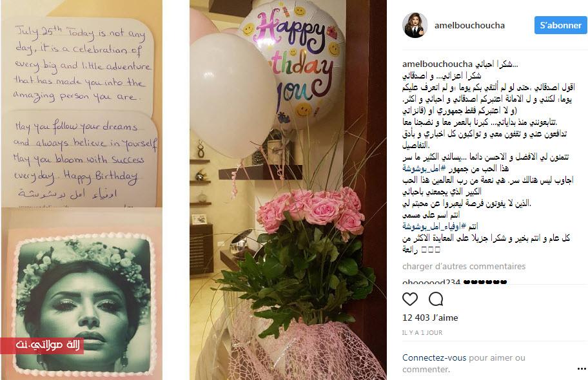The width and height of the screenshot is (588, 380).
Task: Click amelbouchoucha username in the caption
Action: pos(437,64)
